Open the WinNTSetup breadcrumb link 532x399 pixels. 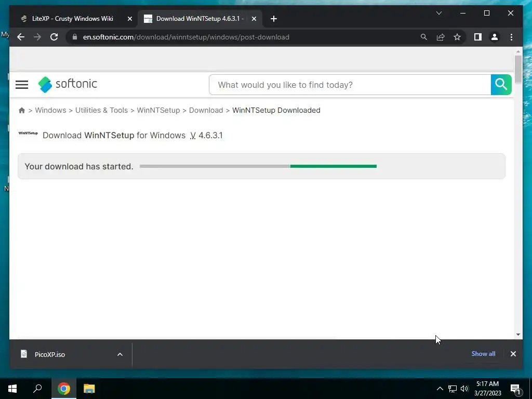(158, 110)
